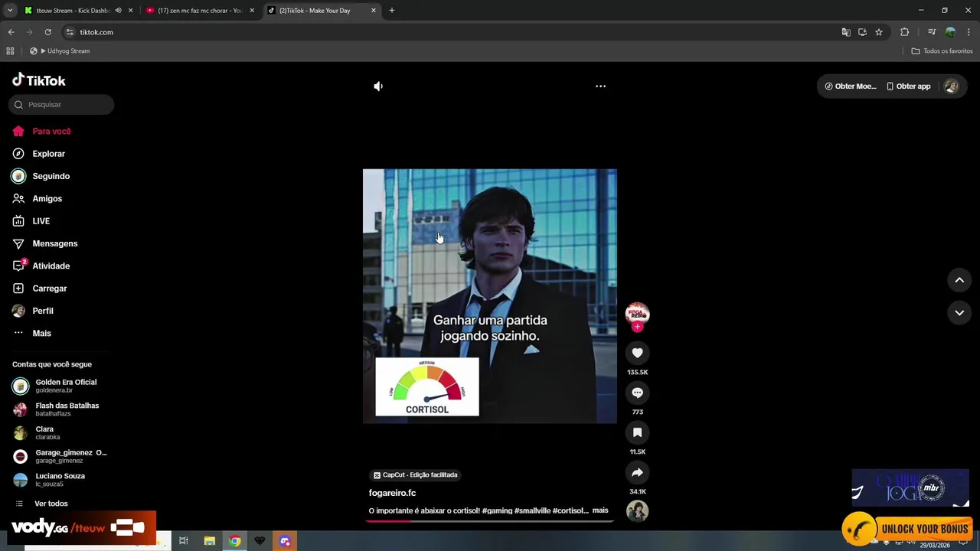Open comments on the video
980x551 pixels.
point(637,393)
